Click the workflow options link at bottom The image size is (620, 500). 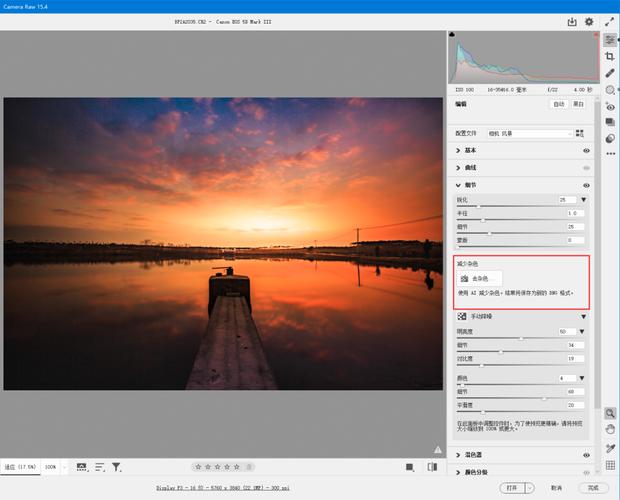[x=223, y=488]
